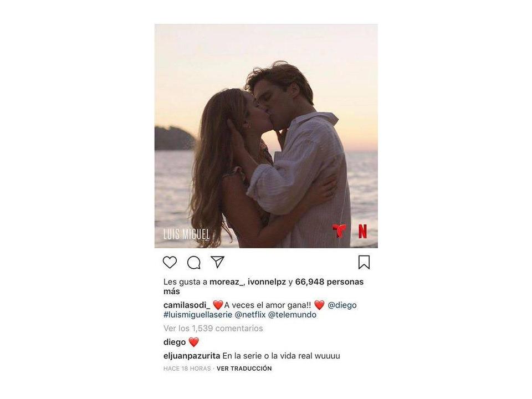Image resolution: width=532 pixels, height=399 pixels.
Task: Open the @netflix mention
Action: (250, 315)
